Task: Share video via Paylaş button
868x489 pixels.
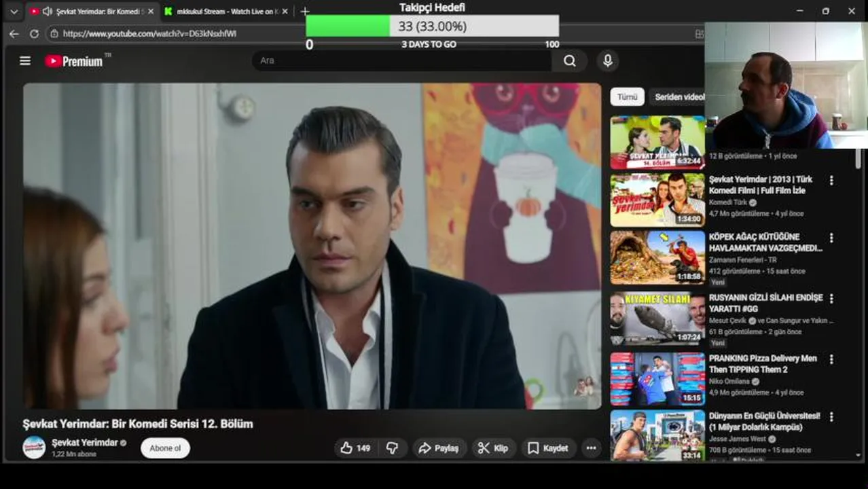Action: pos(439,448)
